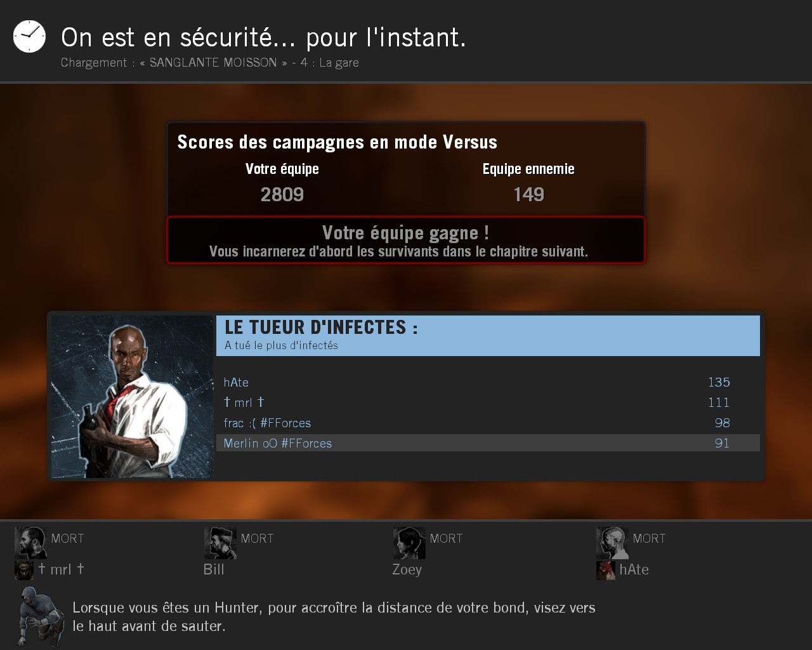
Task: Click the small avatar next to hAte name
Action: (x=606, y=570)
